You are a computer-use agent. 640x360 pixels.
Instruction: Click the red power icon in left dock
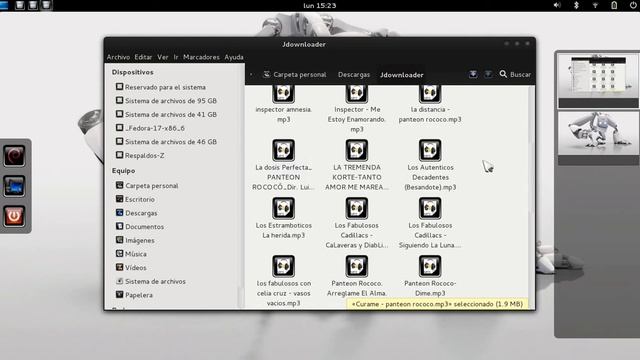(14, 216)
